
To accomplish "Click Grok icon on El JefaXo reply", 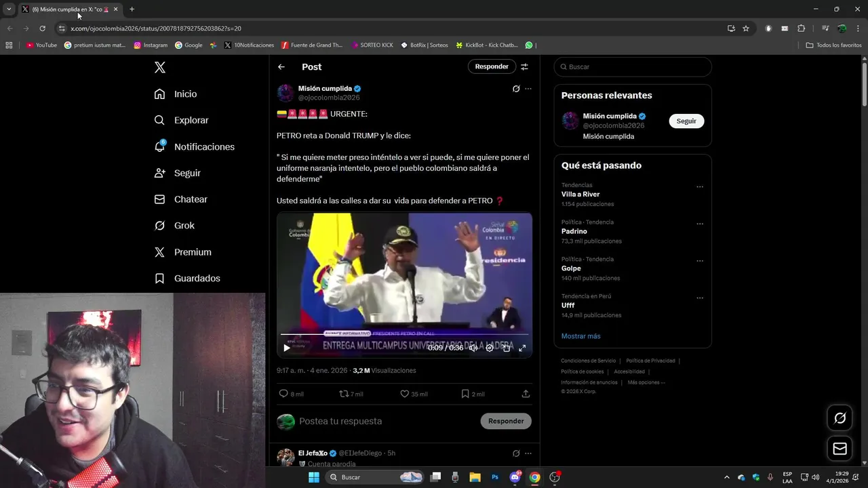I will pos(516,453).
